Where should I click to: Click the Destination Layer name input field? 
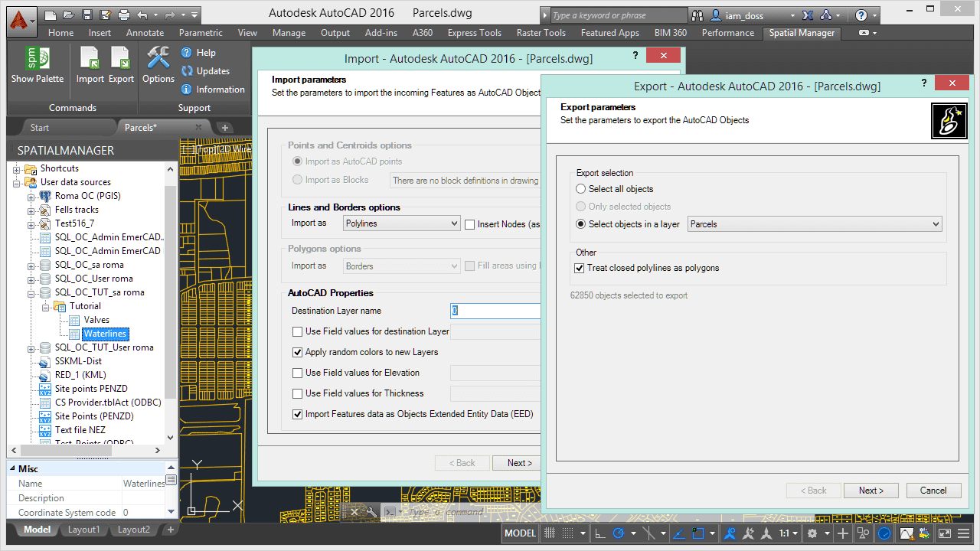(496, 311)
